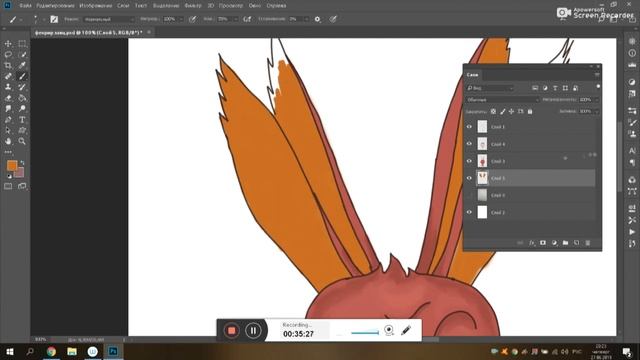Image resolution: width=640 pixels, height=360 pixels.
Task: Change the screen mode icon
Action: pos(22,186)
